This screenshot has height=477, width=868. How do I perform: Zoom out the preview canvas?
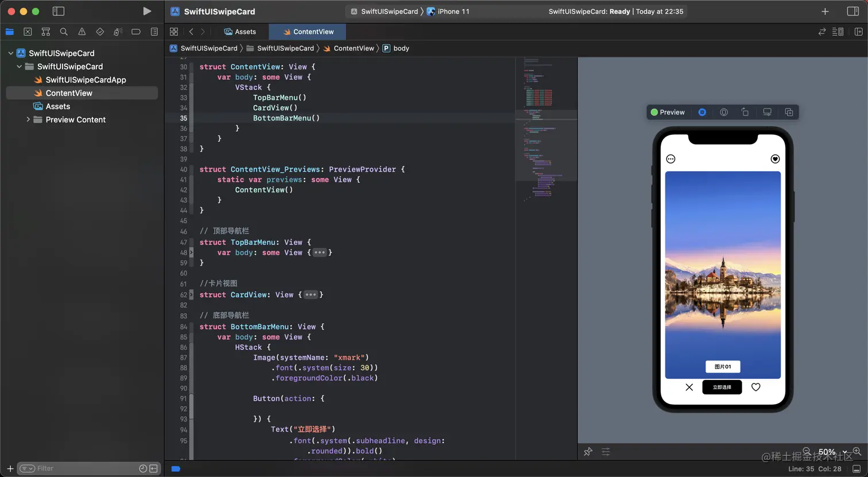click(x=807, y=452)
